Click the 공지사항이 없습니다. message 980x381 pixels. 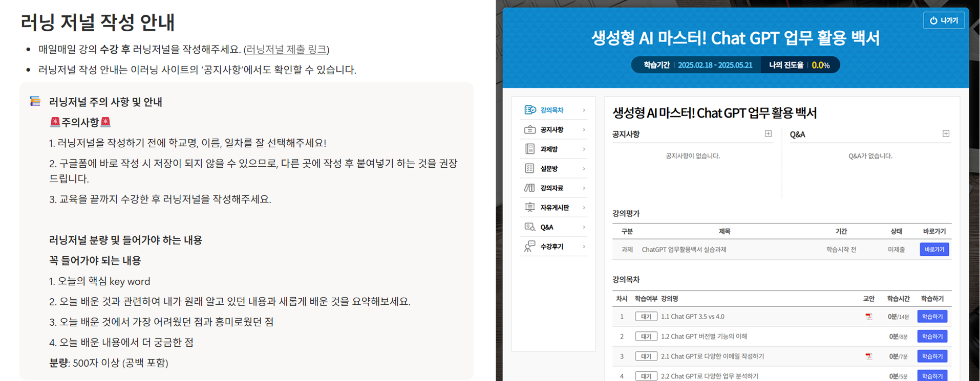[x=692, y=156]
